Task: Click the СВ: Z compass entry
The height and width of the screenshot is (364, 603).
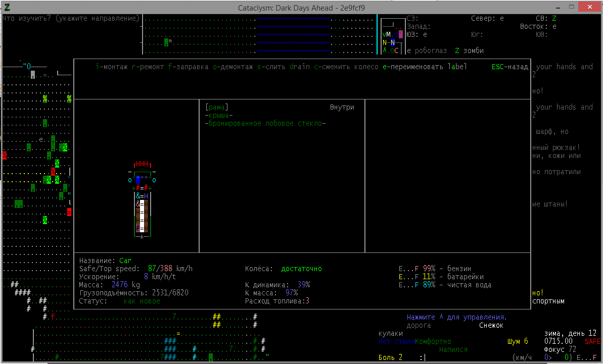Action: [x=546, y=19]
